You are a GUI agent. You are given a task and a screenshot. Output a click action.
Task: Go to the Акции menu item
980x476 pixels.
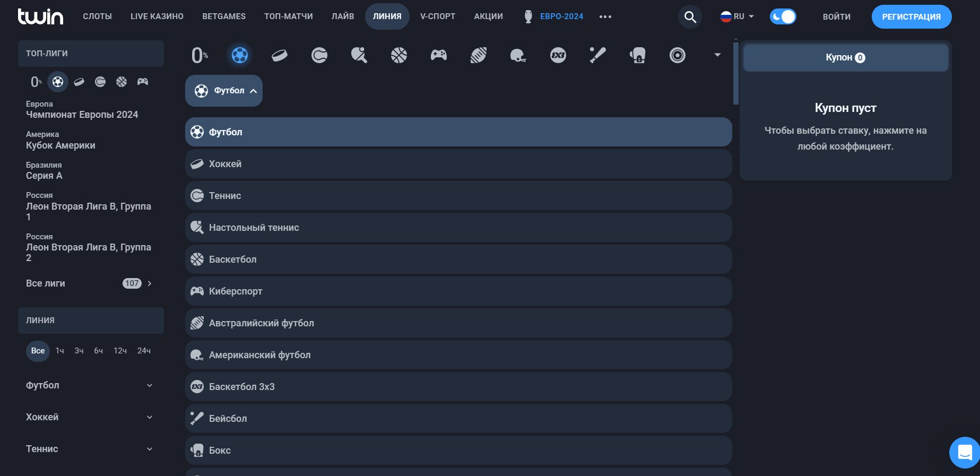[488, 16]
